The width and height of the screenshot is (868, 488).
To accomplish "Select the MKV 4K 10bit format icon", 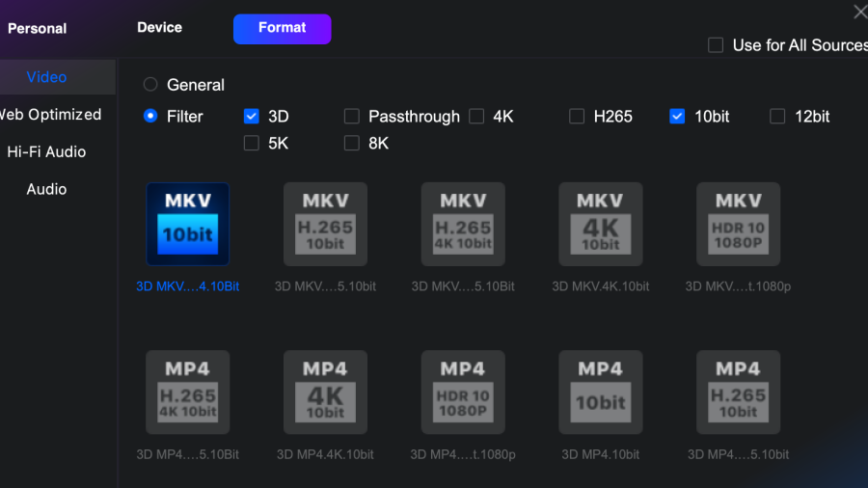I will 600,224.
